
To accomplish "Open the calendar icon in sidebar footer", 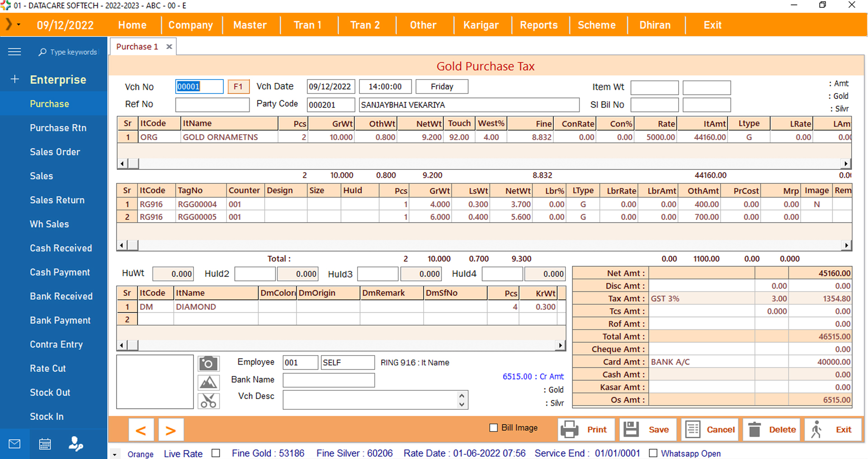I will (45, 444).
